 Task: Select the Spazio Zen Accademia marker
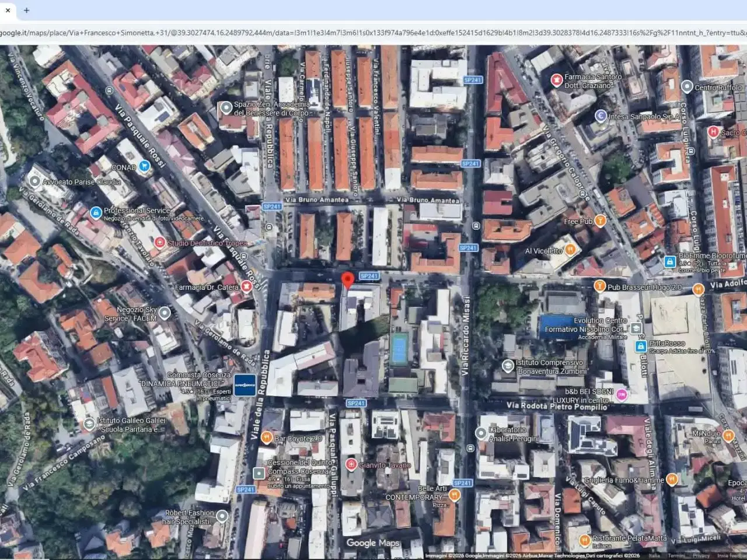pyautogui.click(x=226, y=108)
